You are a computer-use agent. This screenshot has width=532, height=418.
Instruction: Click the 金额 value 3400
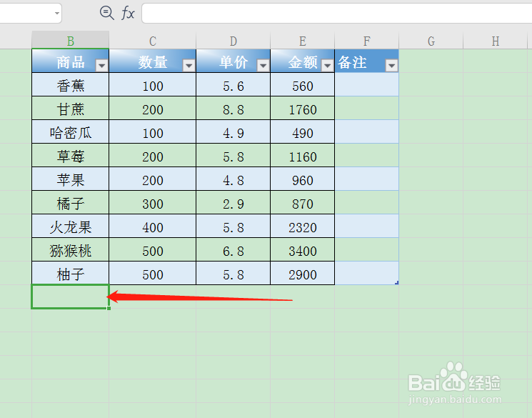click(302, 249)
